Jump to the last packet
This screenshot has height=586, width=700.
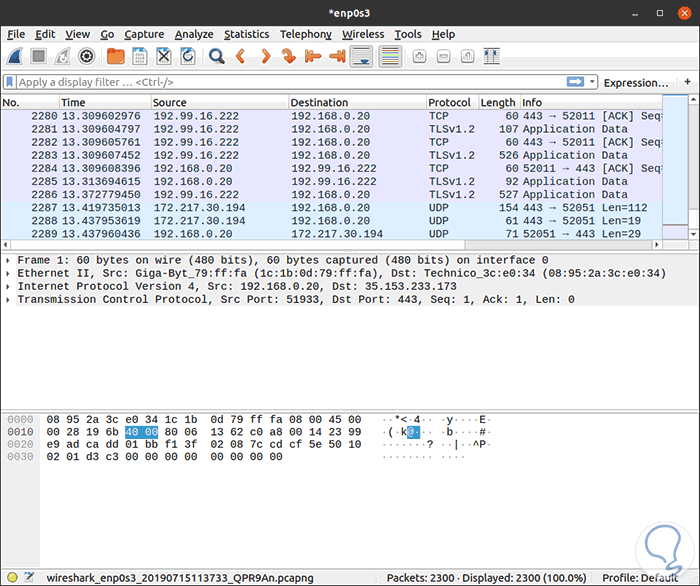pos(337,56)
